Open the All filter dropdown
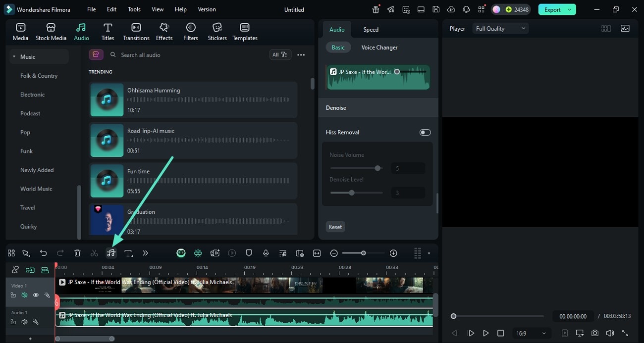 280,54
